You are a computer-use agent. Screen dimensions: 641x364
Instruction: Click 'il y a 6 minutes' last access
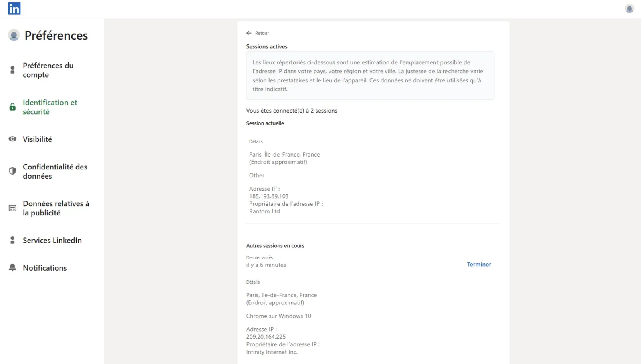pos(266,265)
